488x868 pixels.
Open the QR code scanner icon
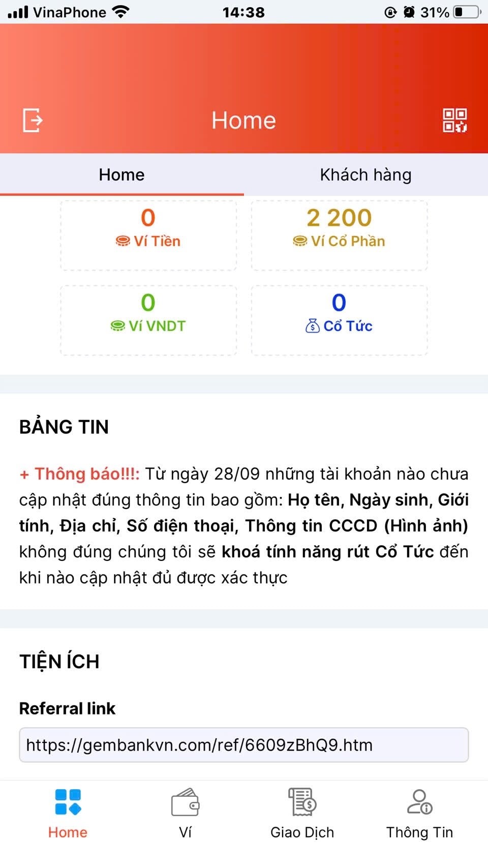tap(454, 121)
